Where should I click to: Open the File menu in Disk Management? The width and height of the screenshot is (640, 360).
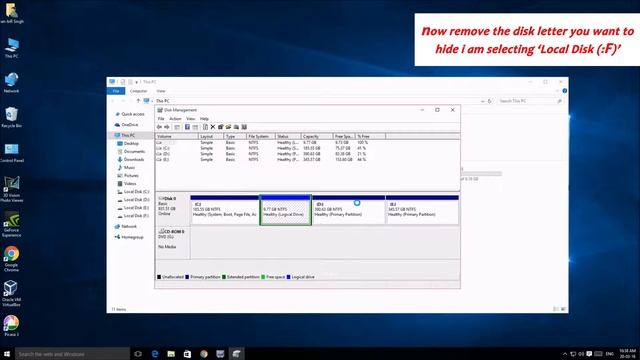pos(161,119)
